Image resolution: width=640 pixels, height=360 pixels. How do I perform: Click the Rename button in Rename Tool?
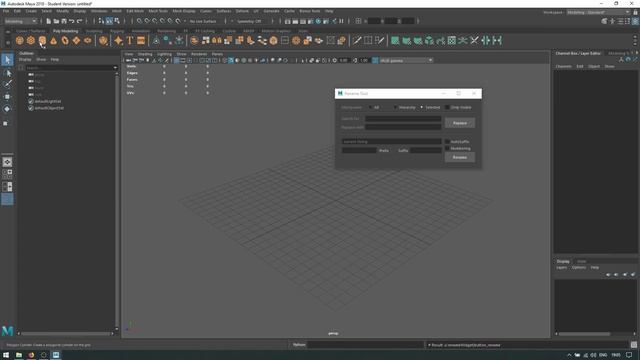click(x=460, y=157)
